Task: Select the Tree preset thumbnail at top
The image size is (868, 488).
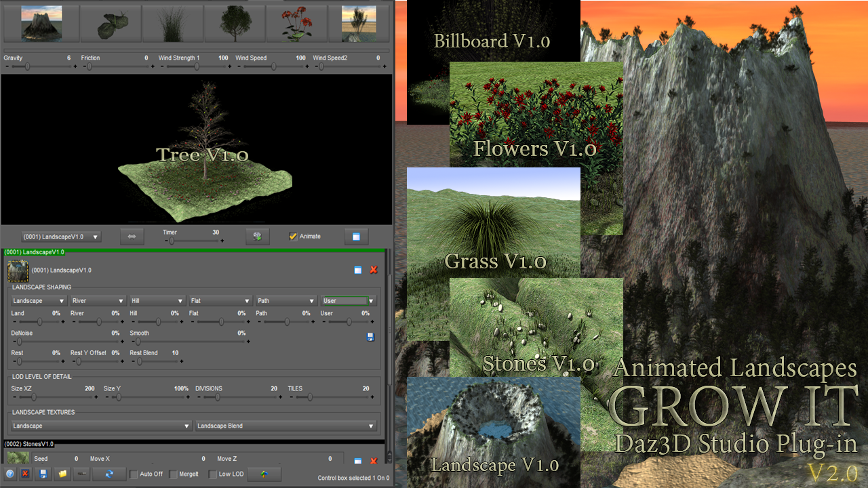Action: [237, 24]
